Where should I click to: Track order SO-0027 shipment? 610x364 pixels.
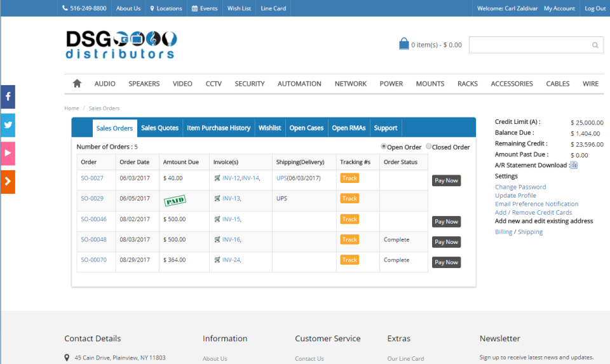(x=349, y=178)
